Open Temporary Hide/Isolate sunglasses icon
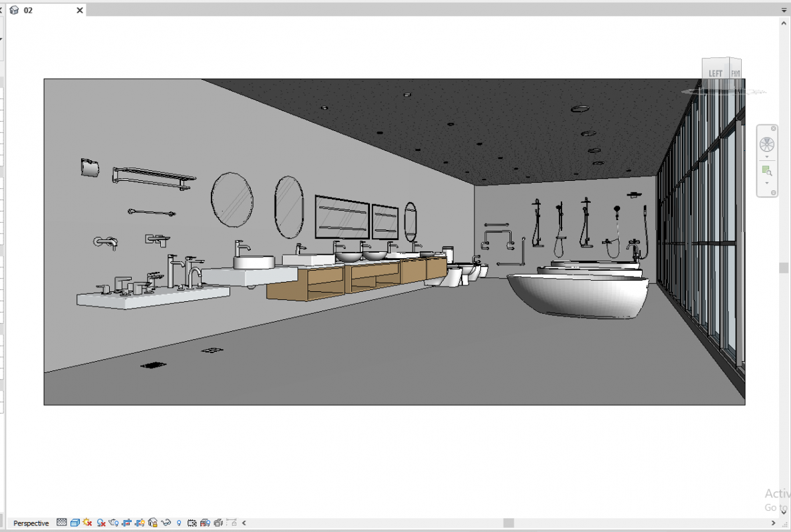 coord(166,523)
